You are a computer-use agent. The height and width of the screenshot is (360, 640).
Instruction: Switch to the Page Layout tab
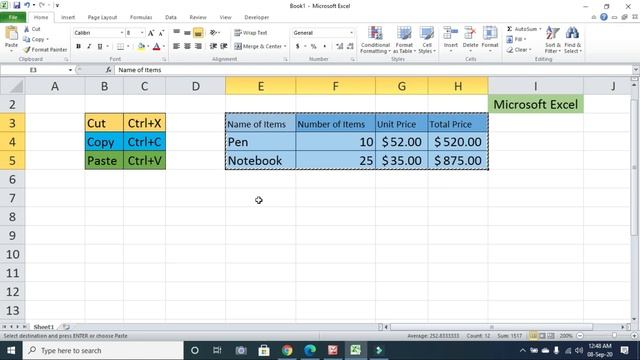(x=102, y=18)
